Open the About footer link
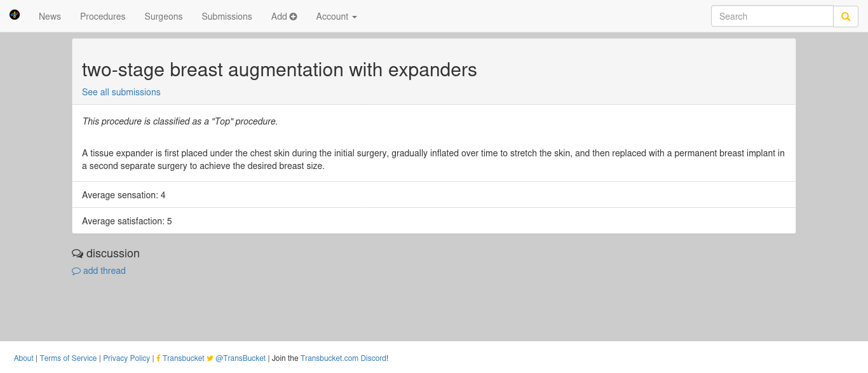Image resolution: width=868 pixels, height=373 pixels. click(24, 358)
